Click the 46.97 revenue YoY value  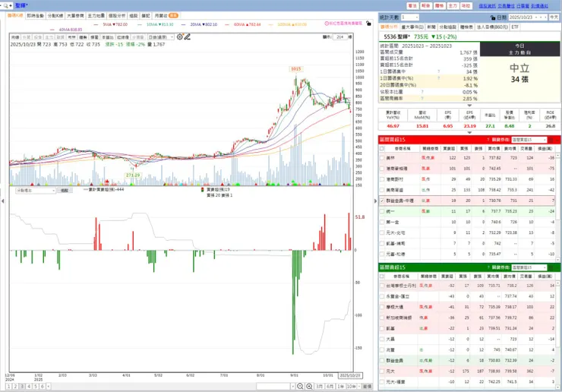[x=393, y=126]
